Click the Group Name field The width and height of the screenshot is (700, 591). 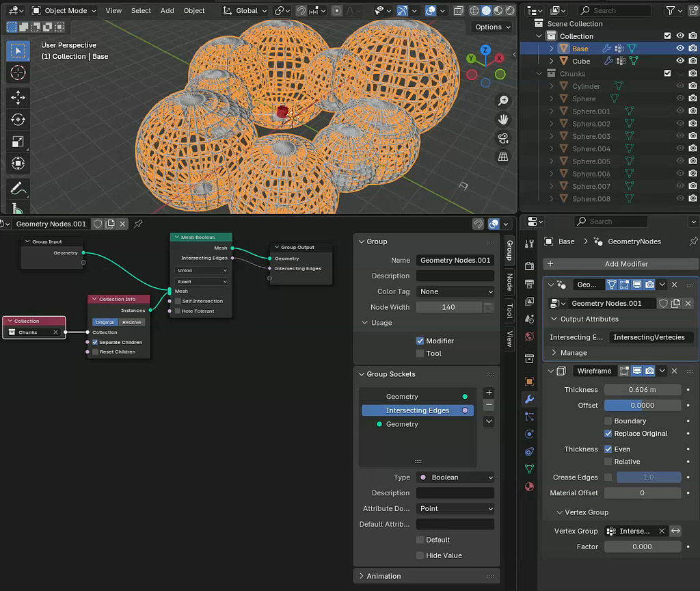click(455, 260)
